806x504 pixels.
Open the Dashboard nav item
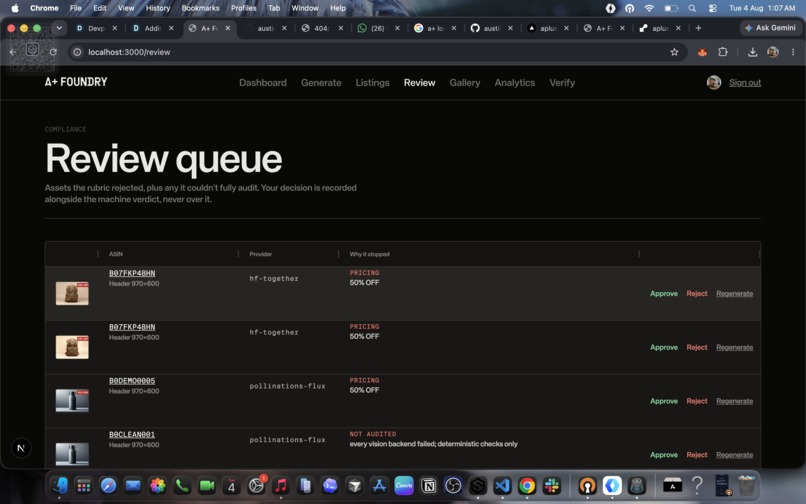pyautogui.click(x=263, y=83)
